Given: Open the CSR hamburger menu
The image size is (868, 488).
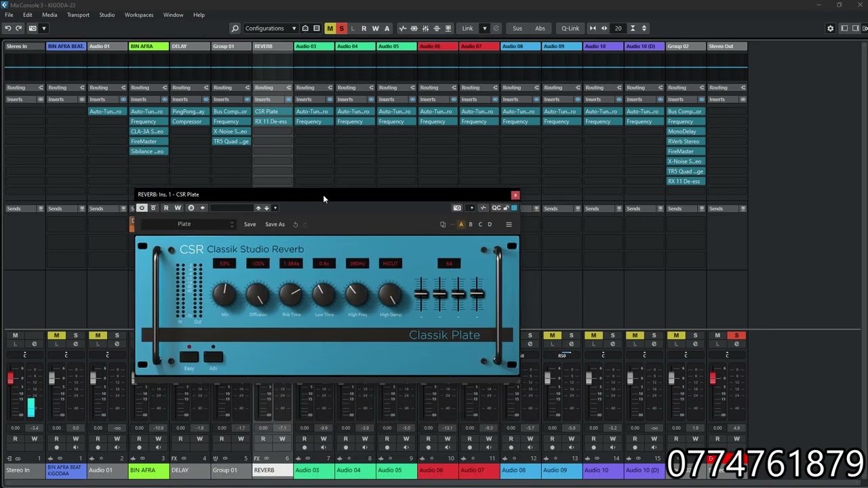Looking at the screenshot, I should tap(509, 224).
